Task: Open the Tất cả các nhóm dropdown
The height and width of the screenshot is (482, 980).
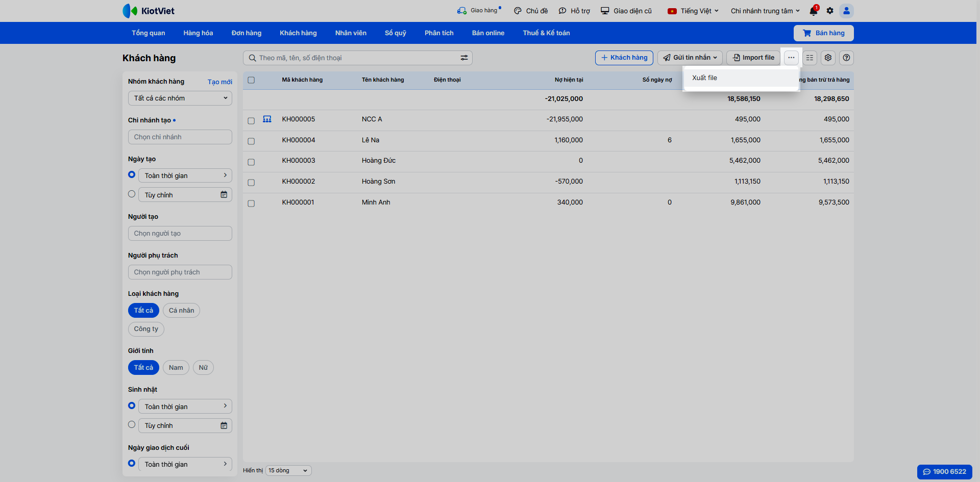Action: [x=180, y=98]
